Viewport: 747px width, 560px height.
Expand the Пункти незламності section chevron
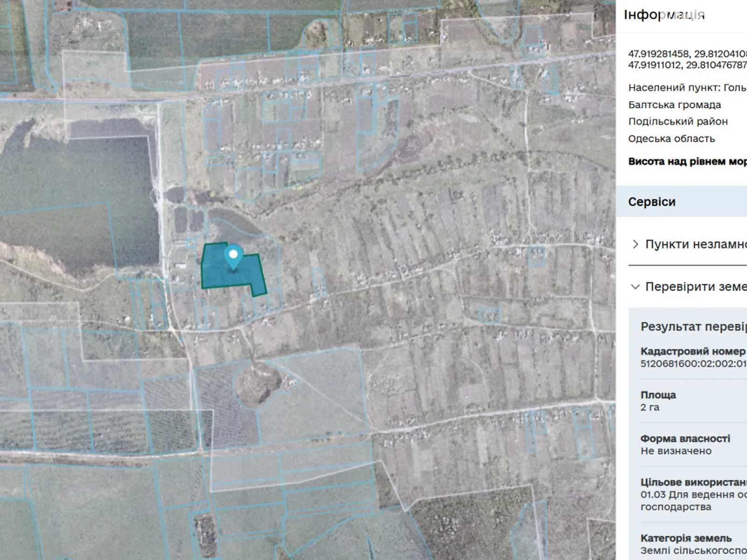635,245
